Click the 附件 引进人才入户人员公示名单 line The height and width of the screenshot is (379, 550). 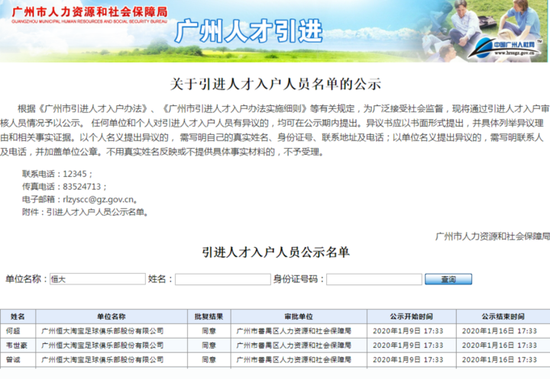[85, 212]
